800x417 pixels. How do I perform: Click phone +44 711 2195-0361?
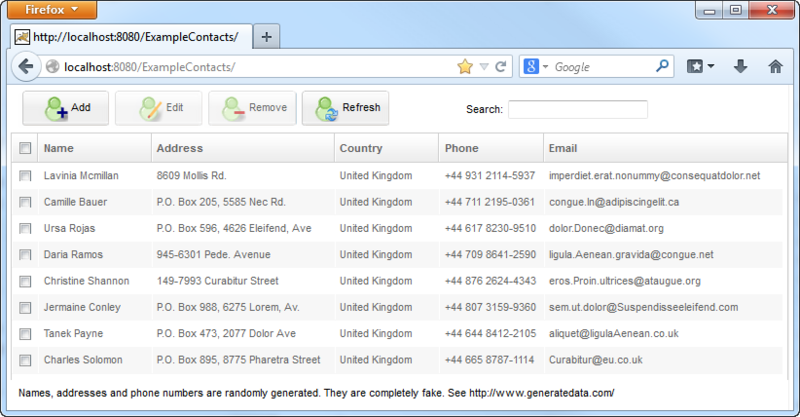[x=490, y=202]
